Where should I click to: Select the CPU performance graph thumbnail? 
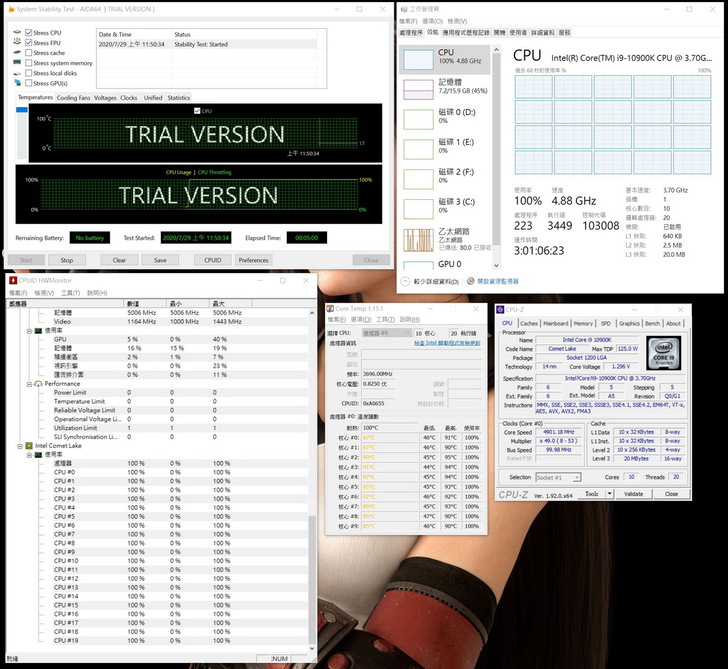click(x=418, y=59)
